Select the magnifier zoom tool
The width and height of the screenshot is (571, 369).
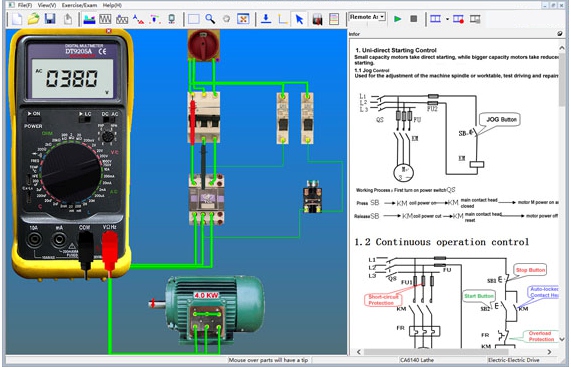tap(210, 19)
